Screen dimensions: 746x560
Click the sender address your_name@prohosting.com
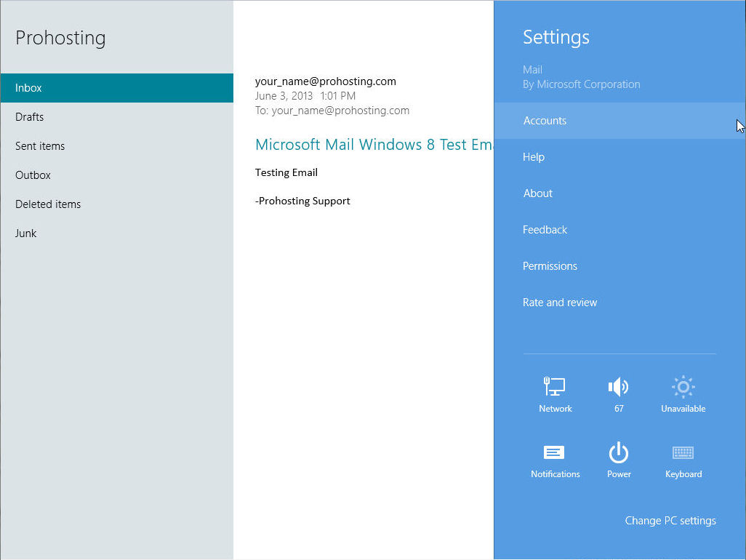click(x=326, y=81)
